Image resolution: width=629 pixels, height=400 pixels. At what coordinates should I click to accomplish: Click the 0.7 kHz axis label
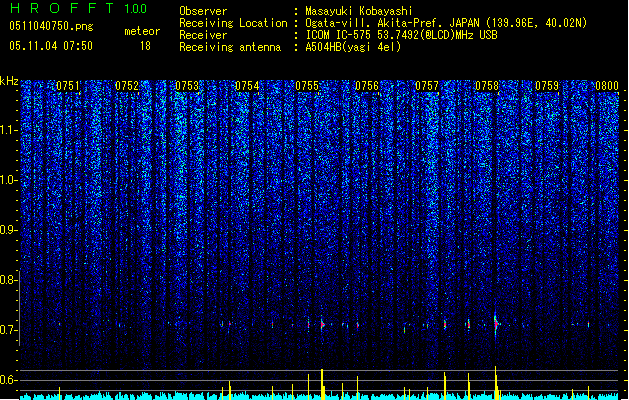click(x=9, y=330)
